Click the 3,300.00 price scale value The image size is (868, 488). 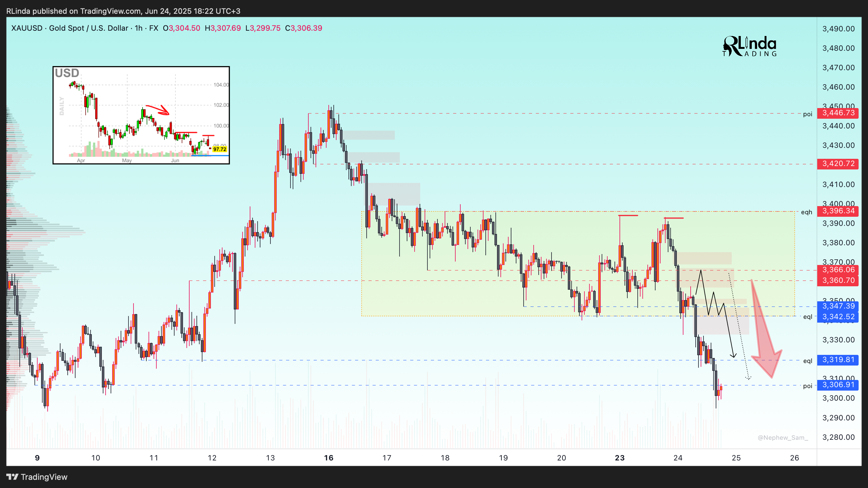coord(838,398)
